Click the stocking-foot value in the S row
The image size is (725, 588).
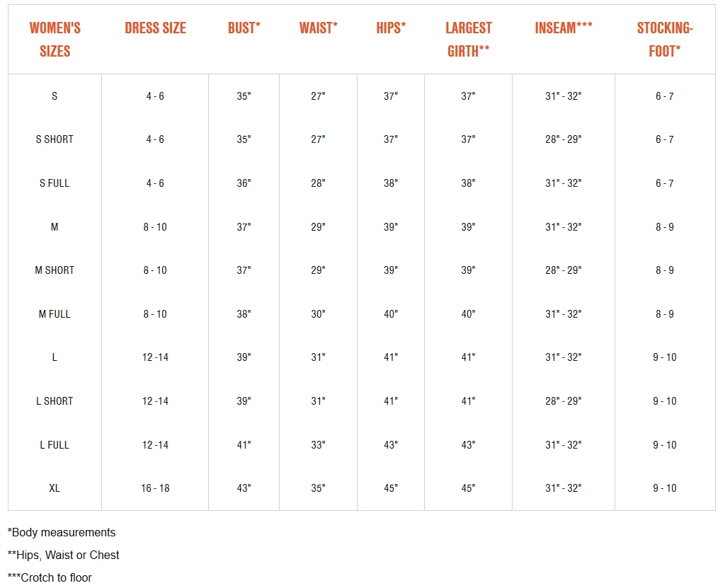pyautogui.click(x=664, y=96)
